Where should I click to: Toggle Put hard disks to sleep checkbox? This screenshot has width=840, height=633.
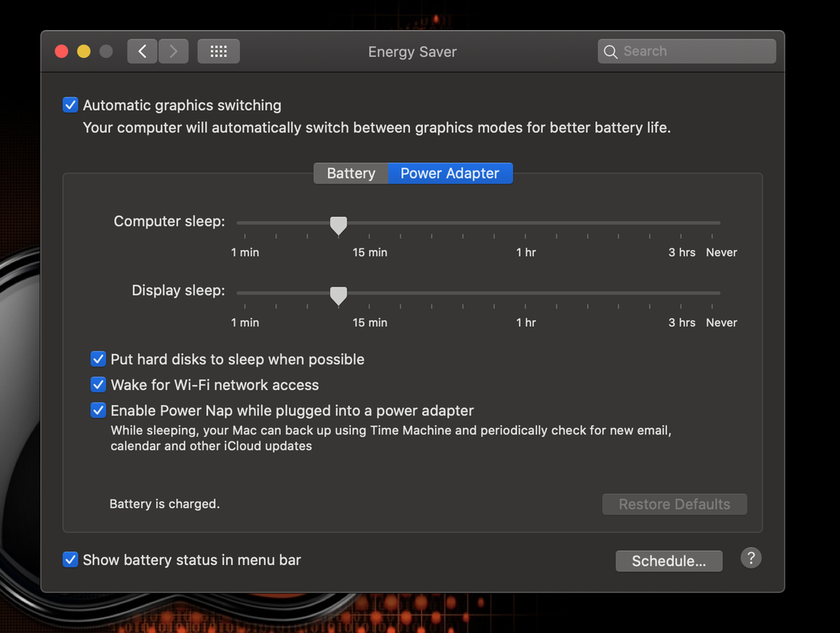[98, 358]
